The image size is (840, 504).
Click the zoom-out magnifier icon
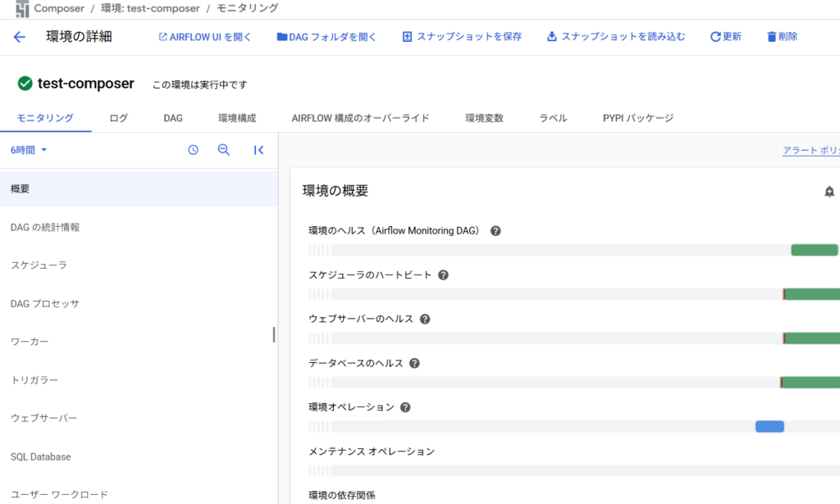click(224, 150)
